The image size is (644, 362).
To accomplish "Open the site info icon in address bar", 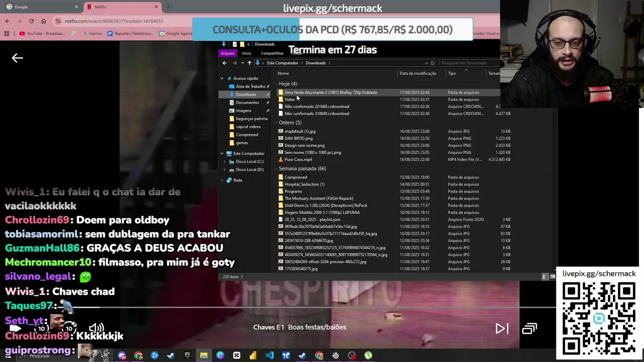I will (x=58, y=21).
